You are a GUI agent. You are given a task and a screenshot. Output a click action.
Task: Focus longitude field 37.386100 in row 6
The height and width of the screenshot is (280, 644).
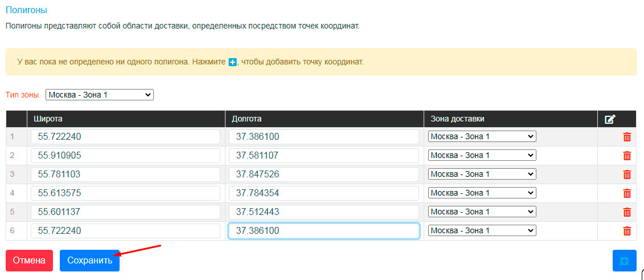click(x=323, y=231)
